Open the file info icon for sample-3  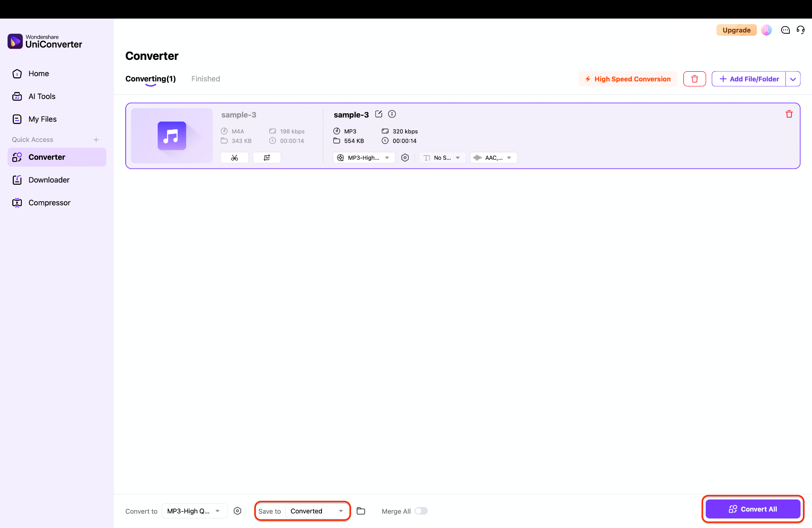click(x=392, y=114)
